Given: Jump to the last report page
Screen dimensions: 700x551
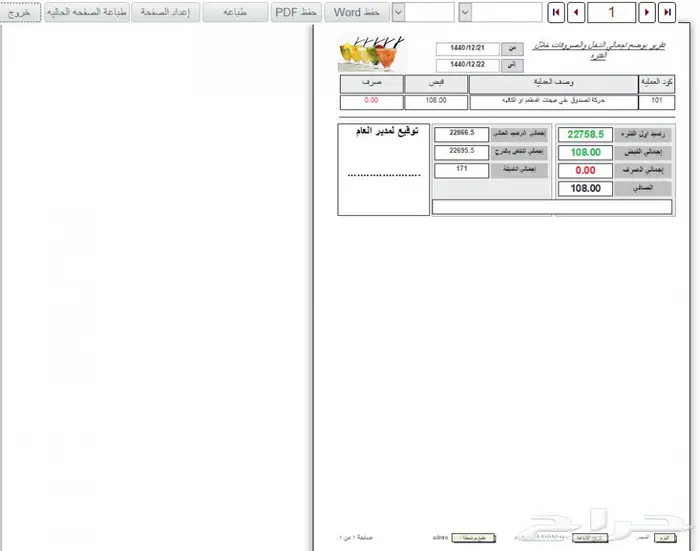Looking at the screenshot, I should point(669,12).
